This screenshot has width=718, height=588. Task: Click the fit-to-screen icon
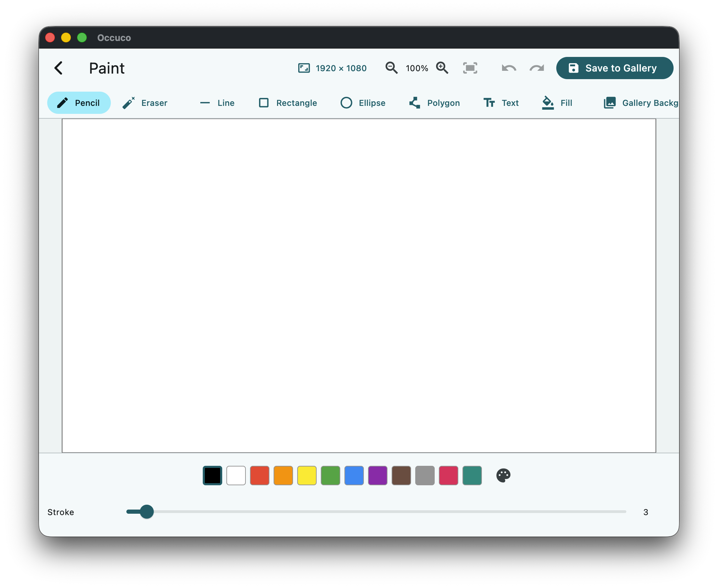pos(470,68)
